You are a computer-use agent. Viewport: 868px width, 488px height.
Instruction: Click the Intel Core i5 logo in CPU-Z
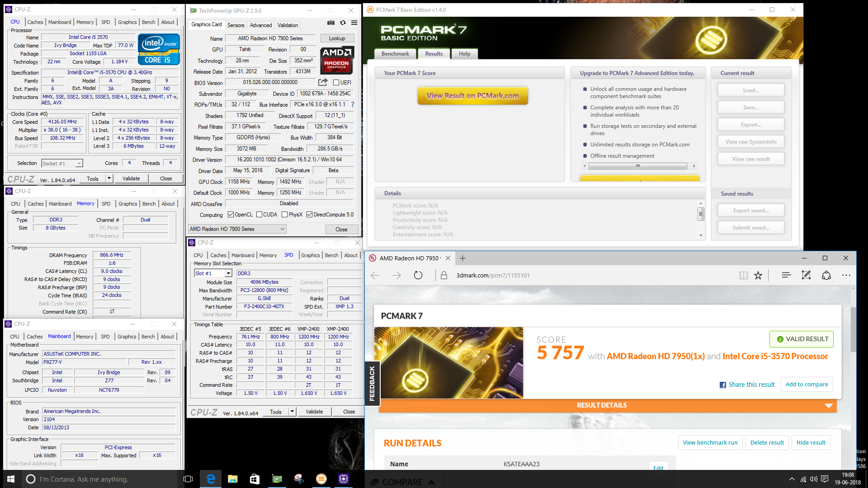pyautogui.click(x=159, y=49)
